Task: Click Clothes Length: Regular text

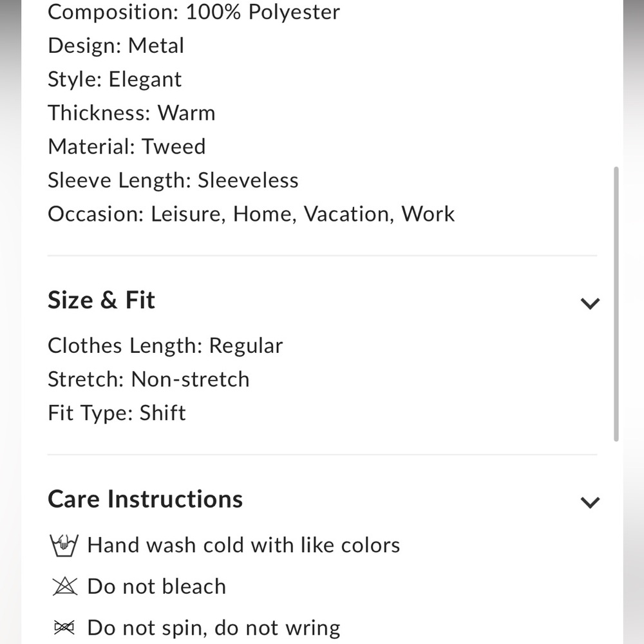Action: click(x=165, y=346)
